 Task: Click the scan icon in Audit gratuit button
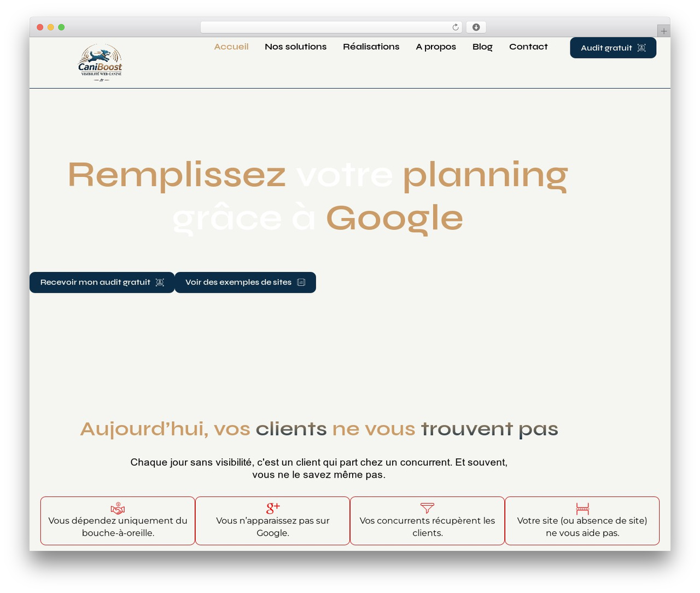coord(641,48)
